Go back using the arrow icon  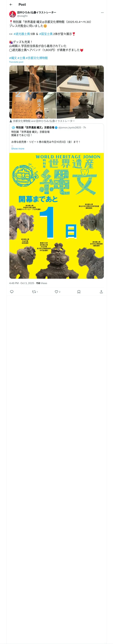point(11,5)
